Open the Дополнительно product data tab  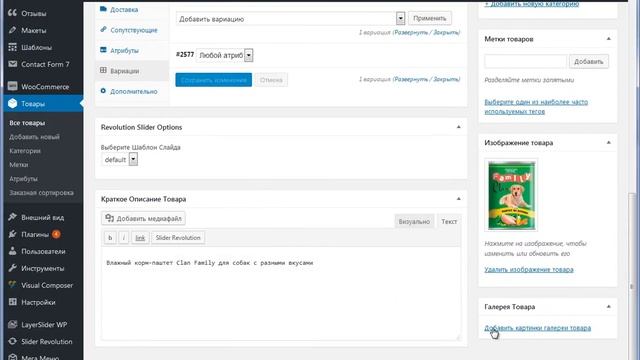[132, 91]
